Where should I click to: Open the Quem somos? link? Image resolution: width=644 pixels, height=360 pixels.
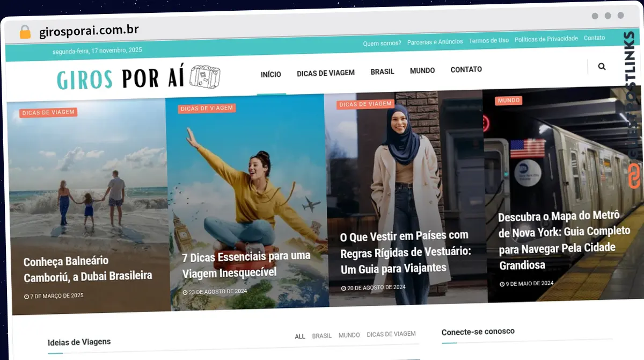(382, 43)
